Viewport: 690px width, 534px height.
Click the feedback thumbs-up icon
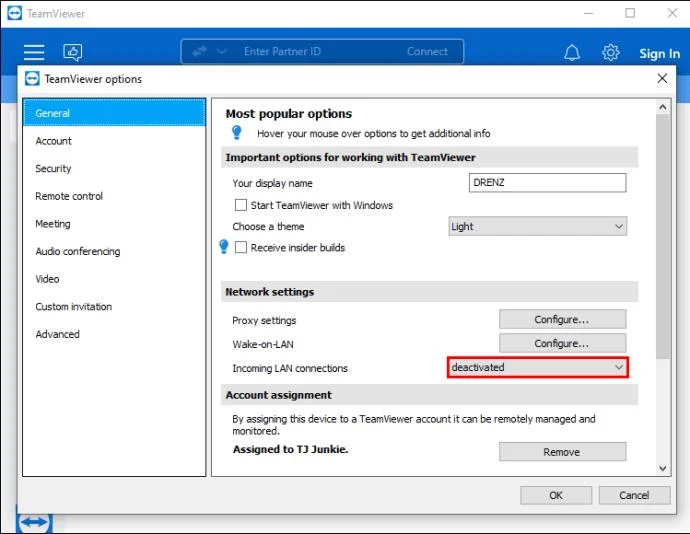[x=73, y=52]
